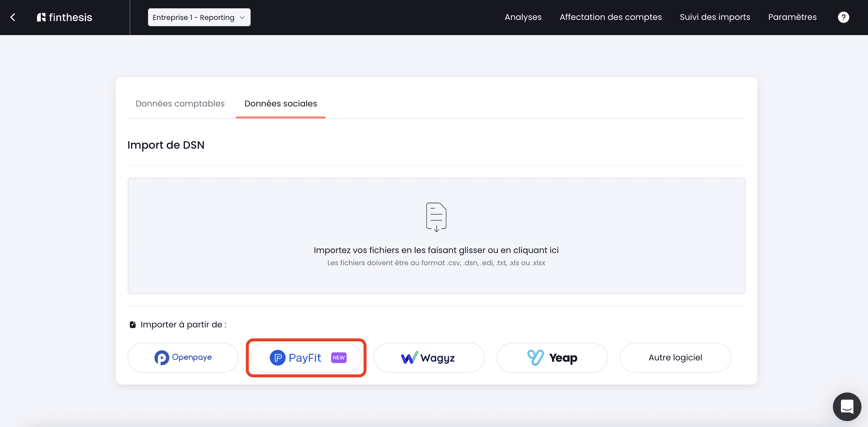
Task: Open Suivi des imports
Action: coord(715,17)
